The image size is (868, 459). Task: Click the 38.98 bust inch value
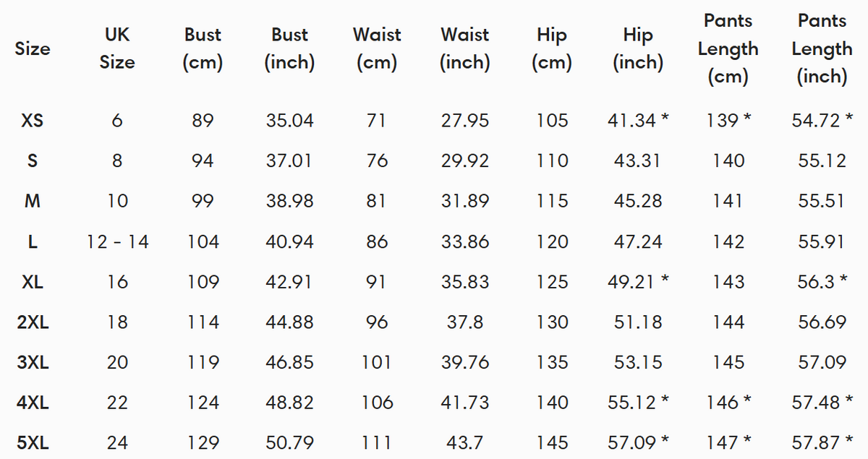(x=289, y=201)
